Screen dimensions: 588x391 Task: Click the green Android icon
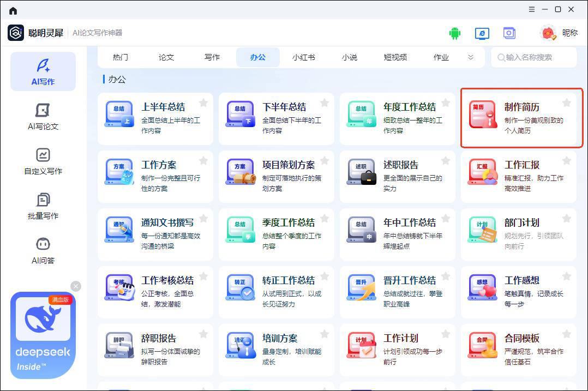pos(454,33)
